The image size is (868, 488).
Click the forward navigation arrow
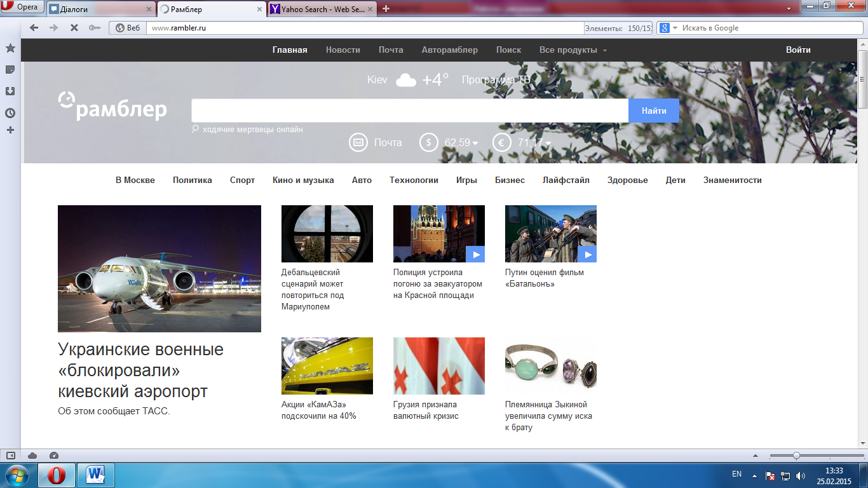[53, 28]
